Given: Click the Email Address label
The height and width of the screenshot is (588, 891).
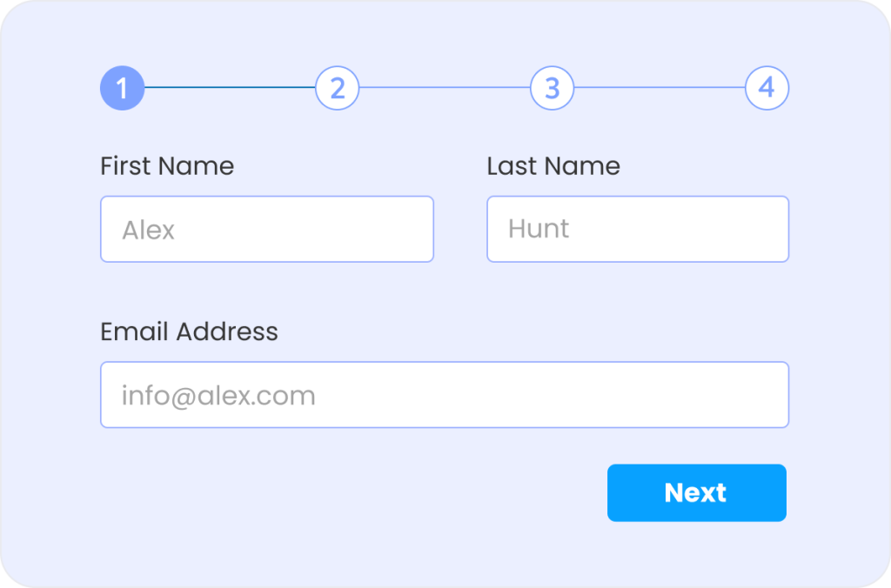Looking at the screenshot, I should [189, 331].
